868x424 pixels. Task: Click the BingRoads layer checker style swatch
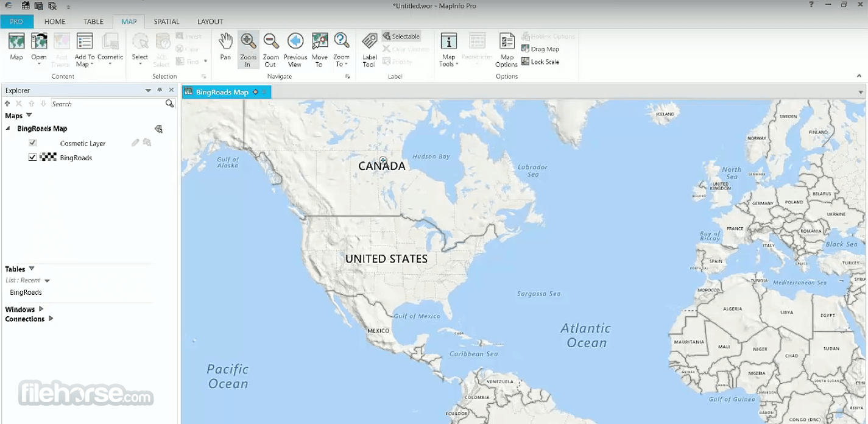(x=48, y=157)
